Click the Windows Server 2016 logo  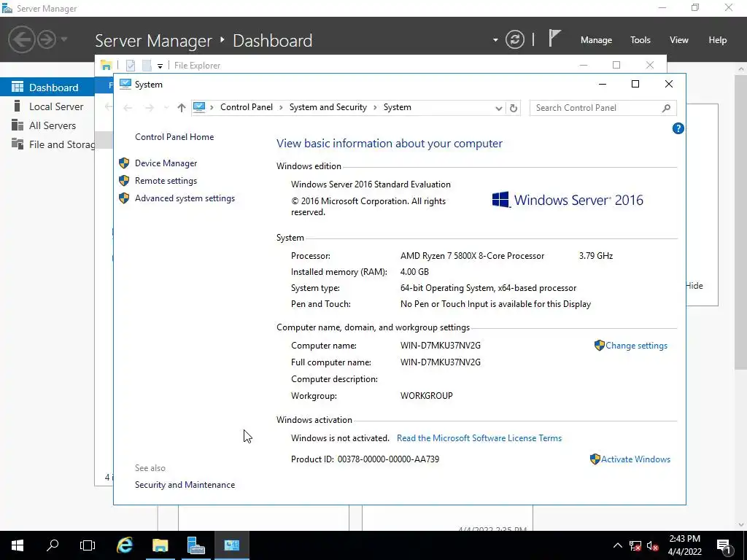point(567,200)
